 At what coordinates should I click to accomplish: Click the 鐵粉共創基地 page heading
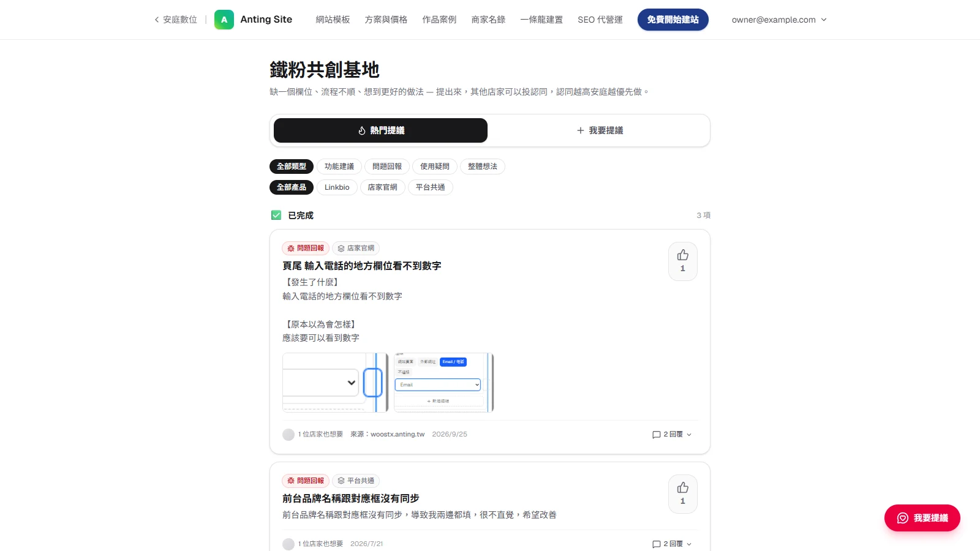click(325, 70)
